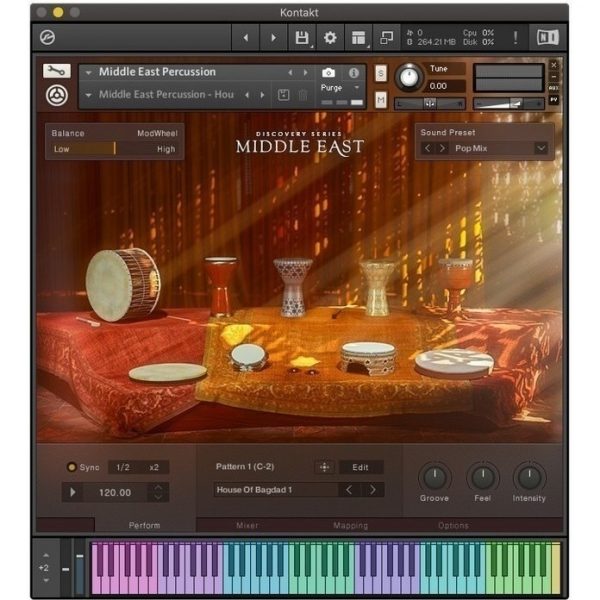Screen dimensions: 600x600
Task: Start pattern playback with play button
Action: (73, 492)
